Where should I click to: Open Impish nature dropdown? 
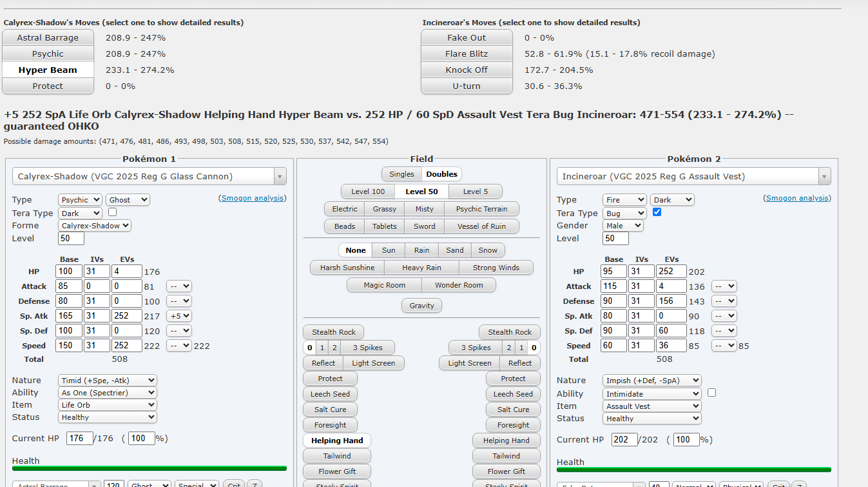pyautogui.click(x=651, y=381)
